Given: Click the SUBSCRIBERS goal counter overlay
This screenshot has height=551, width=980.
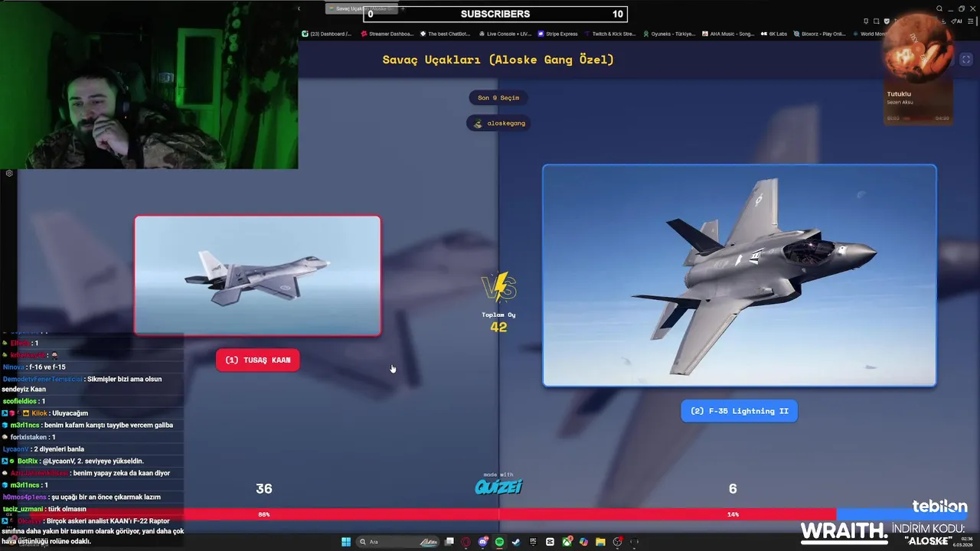Looking at the screenshot, I should [495, 14].
